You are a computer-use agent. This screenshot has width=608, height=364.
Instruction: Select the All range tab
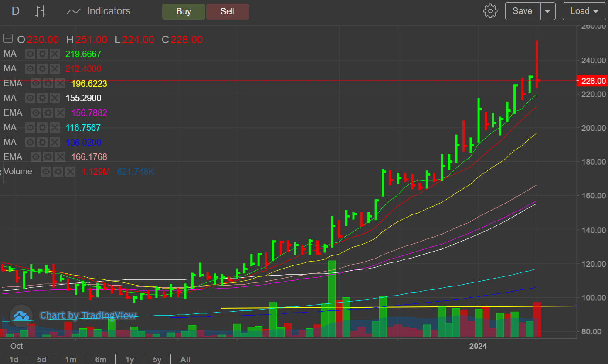tap(185, 359)
